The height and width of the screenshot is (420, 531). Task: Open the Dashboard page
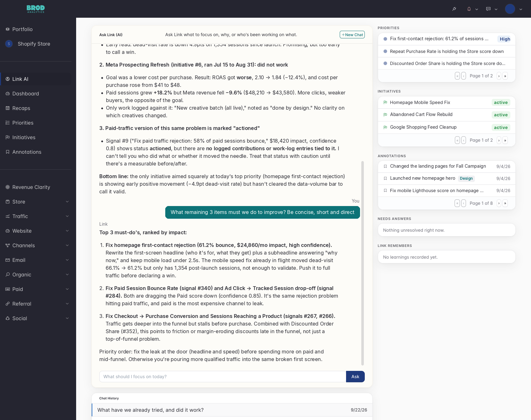36,94
